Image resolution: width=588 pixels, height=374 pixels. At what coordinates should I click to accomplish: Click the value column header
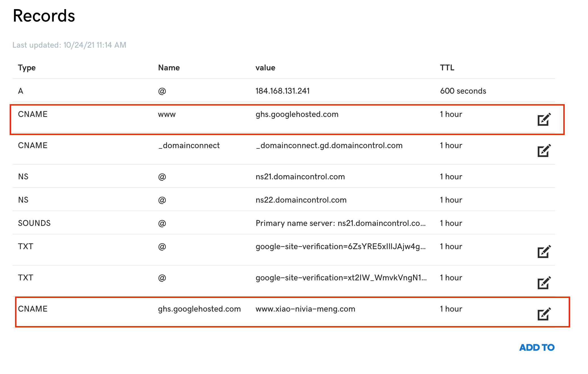265,68
